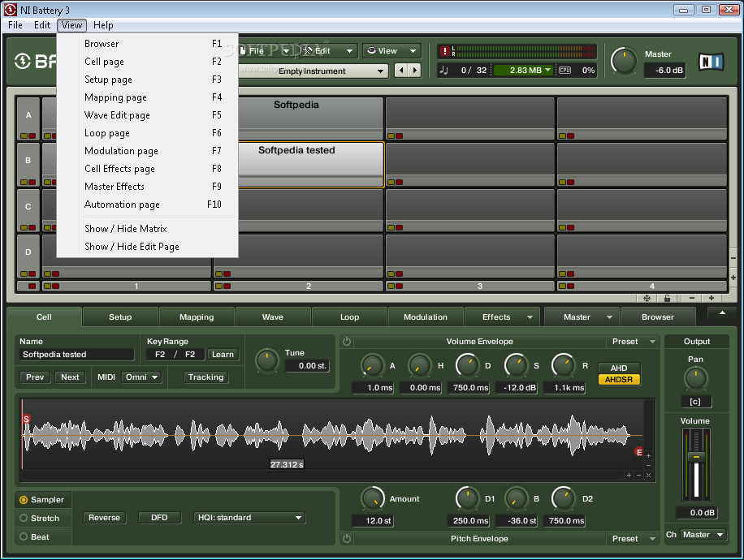The width and height of the screenshot is (744, 560).
Task: Select the Beat mode radio button
Action: pos(24,536)
